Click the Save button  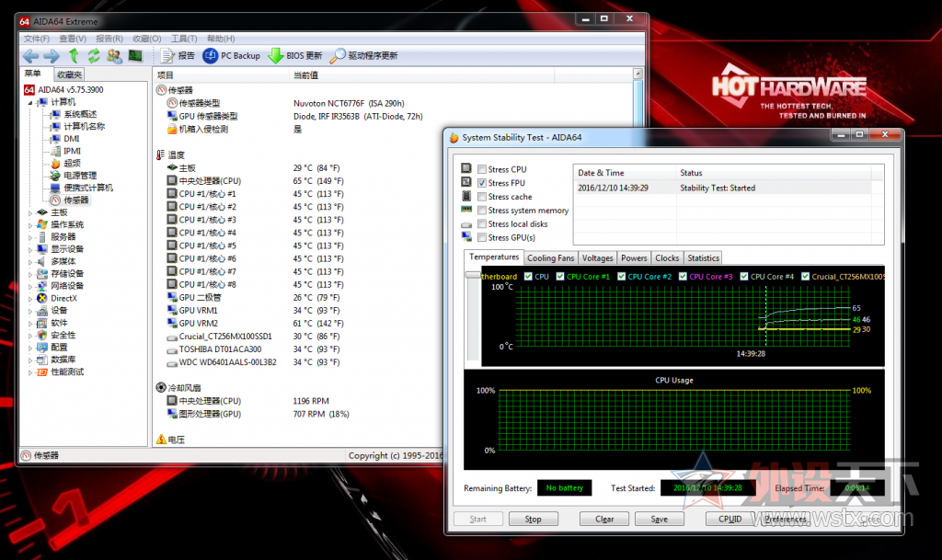659,520
